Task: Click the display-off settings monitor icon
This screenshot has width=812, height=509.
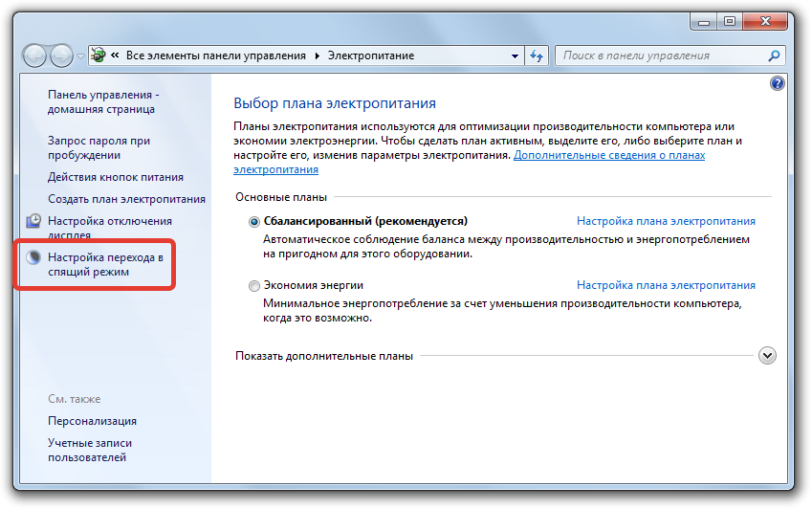Action: [x=33, y=221]
